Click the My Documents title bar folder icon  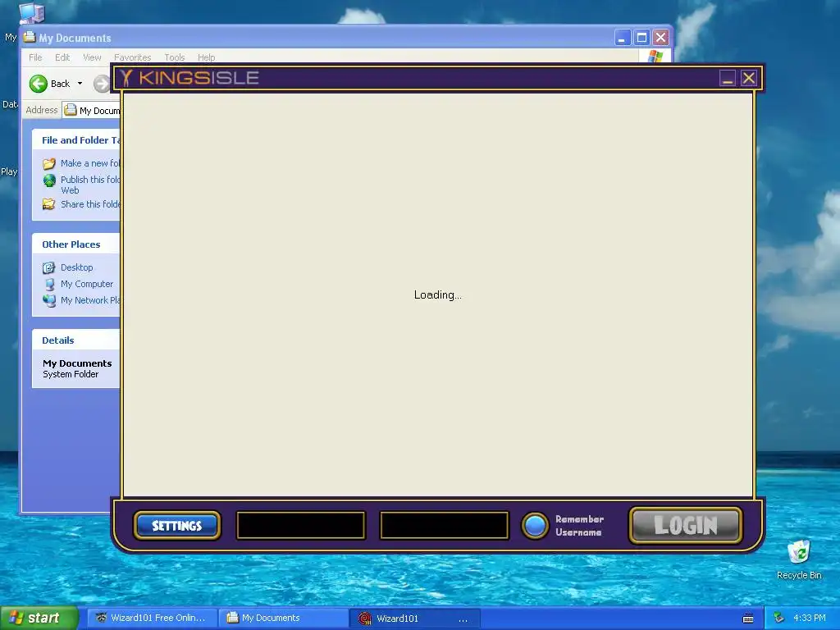coord(30,38)
